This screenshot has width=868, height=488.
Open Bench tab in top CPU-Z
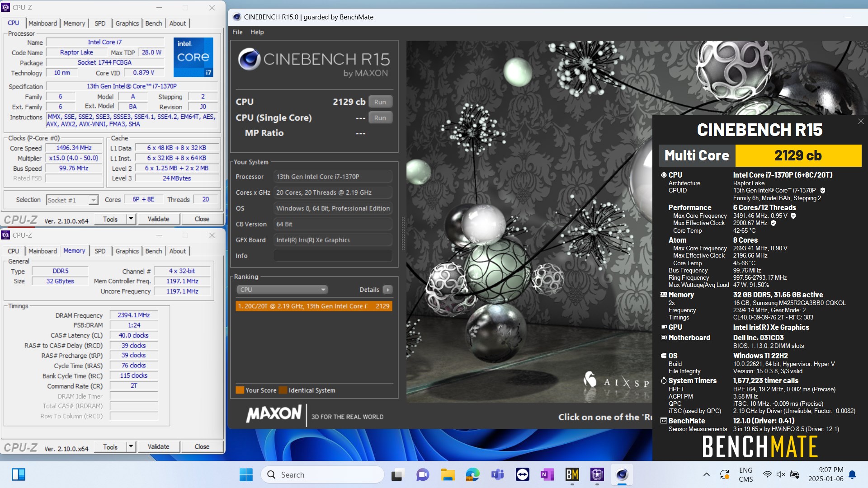[x=154, y=23]
